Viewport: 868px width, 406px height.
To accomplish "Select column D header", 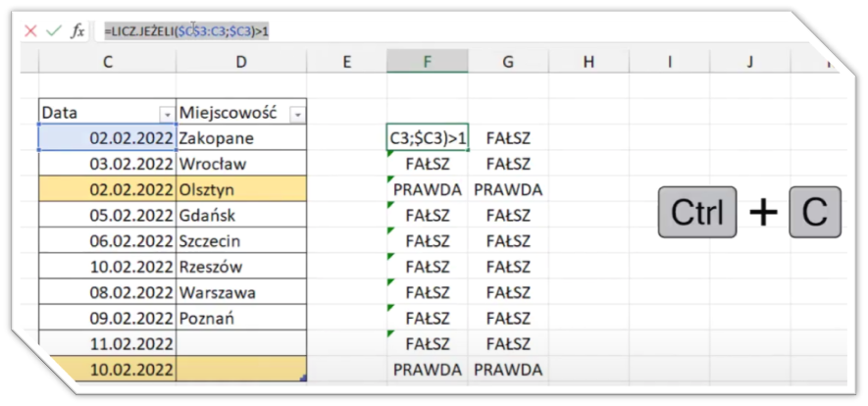I will 241,62.
